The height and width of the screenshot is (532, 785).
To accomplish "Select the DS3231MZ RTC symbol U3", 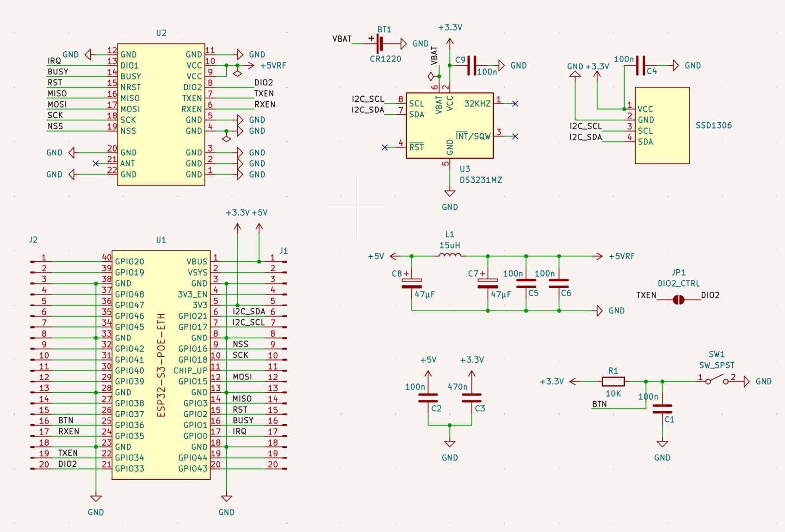I will click(449, 125).
